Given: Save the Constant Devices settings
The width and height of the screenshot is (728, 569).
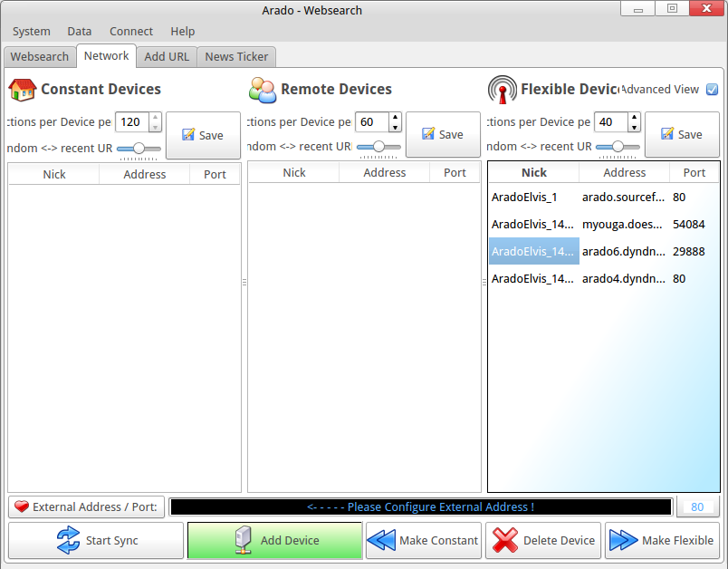Looking at the screenshot, I should [x=204, y=135].
